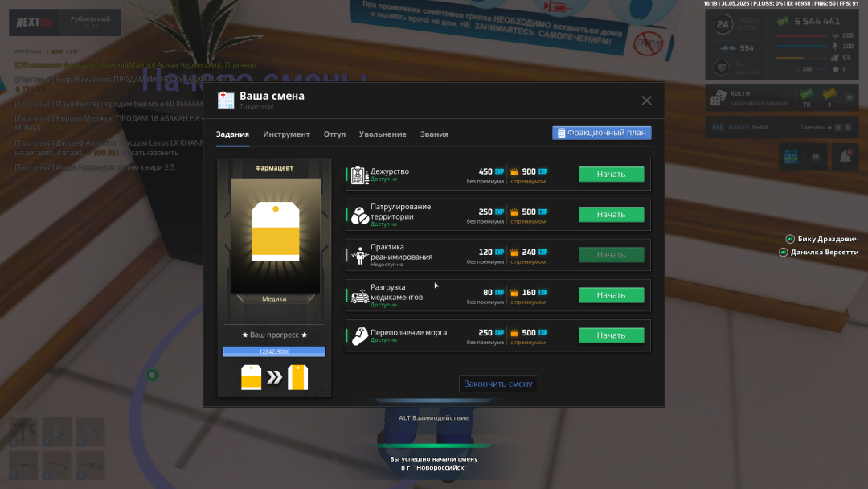Screen dimensions: 868x489
Task: Open the notifications bell icon
Action: click(x=845, y=157)
